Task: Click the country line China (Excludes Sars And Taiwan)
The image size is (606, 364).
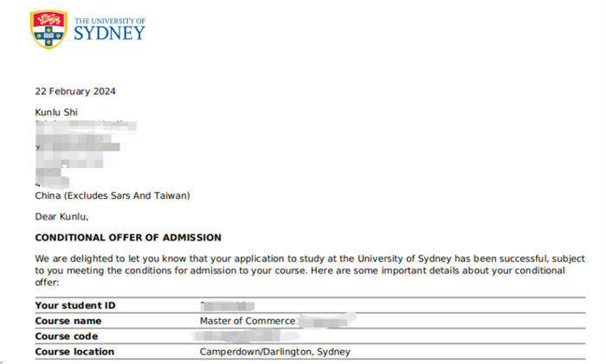Action: click(113, 195)
